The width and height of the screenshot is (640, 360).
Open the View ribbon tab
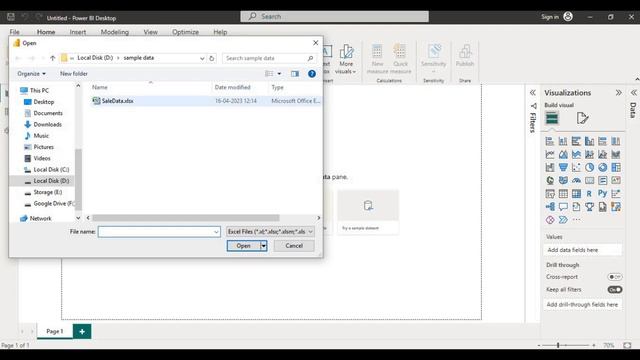tap(151, 32)
